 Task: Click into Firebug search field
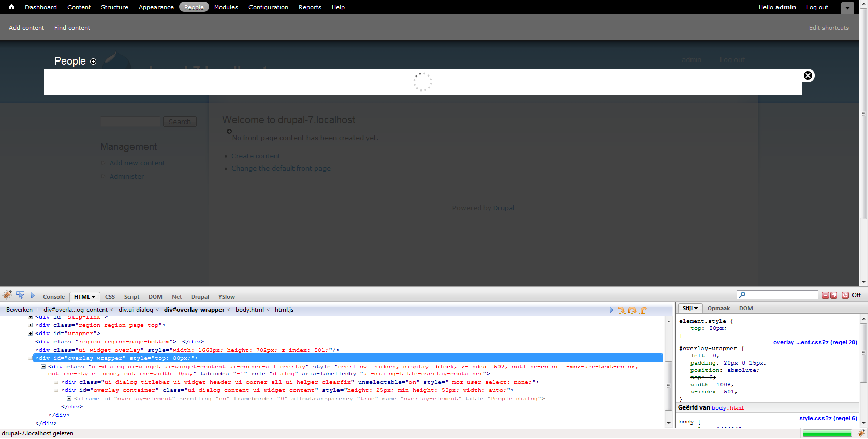(777, 295)
